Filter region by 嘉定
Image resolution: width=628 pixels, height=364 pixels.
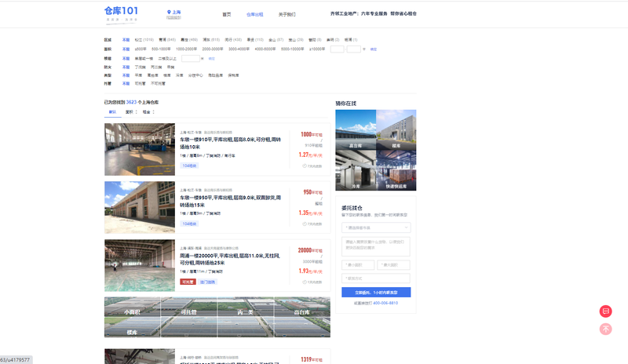click(x=189, y=40)
